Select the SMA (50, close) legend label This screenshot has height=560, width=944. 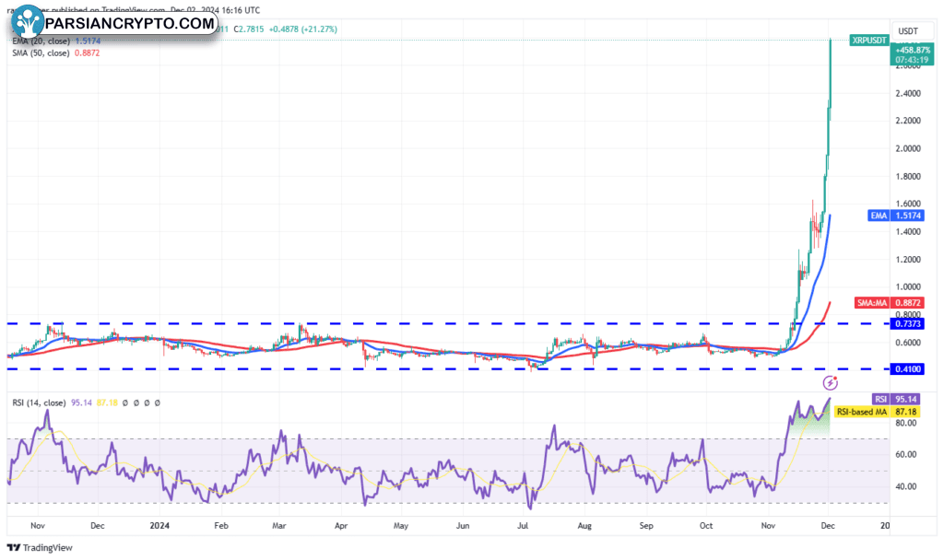point(41,52)
